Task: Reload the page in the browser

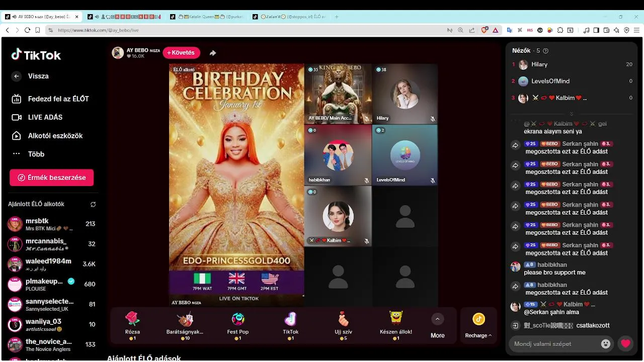Action: click(27, 30)
